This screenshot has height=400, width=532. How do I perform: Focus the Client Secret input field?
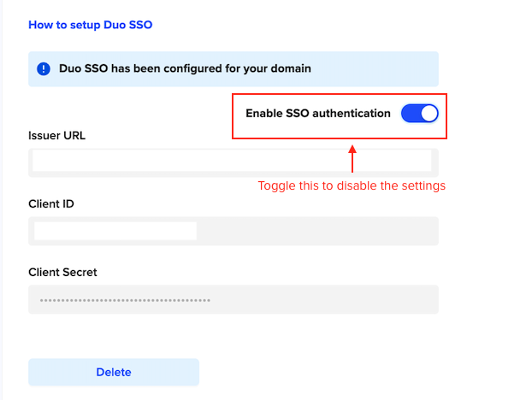[233, 299]
